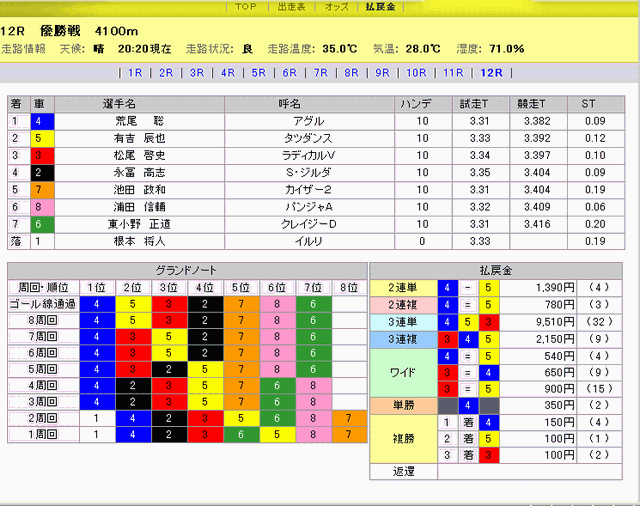Click machine name アグル
This screenshot has width=640, height=506.
click(309, 121)
